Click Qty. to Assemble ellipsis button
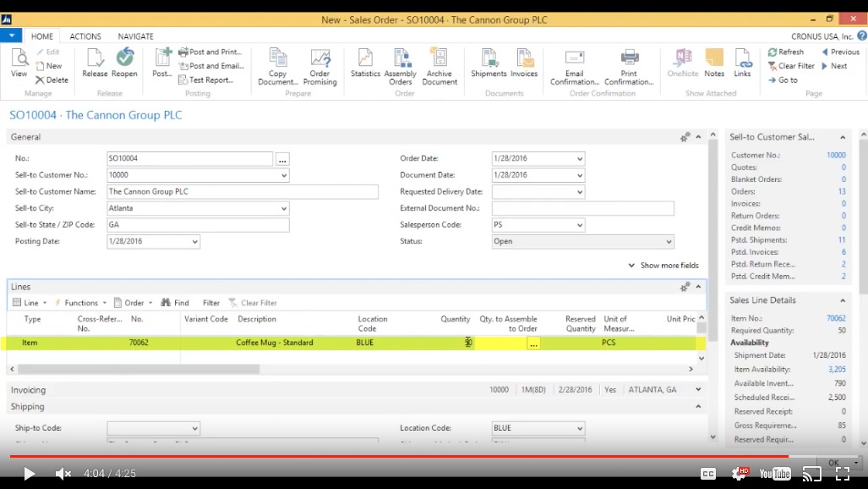 [533, 343]
